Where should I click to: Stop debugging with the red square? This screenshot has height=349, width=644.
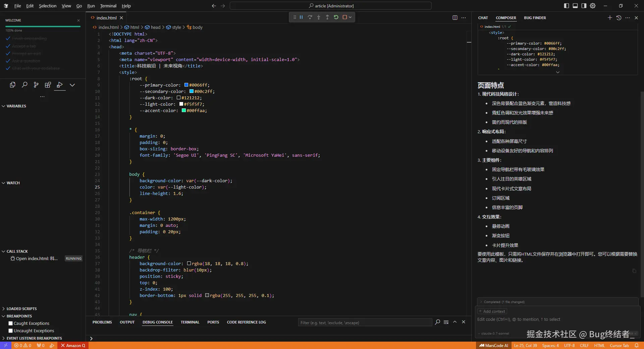[344, 17]
